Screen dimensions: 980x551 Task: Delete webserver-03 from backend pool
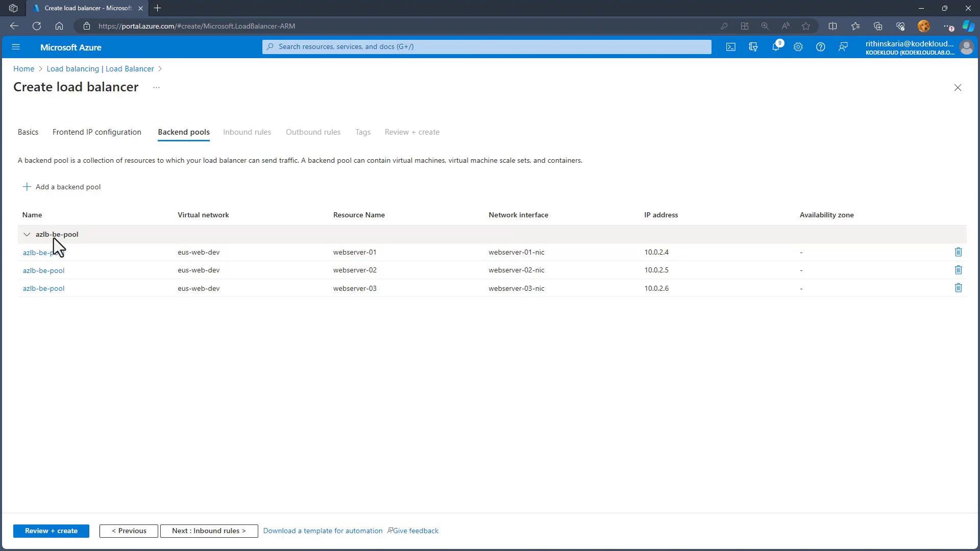pos(959,288)
